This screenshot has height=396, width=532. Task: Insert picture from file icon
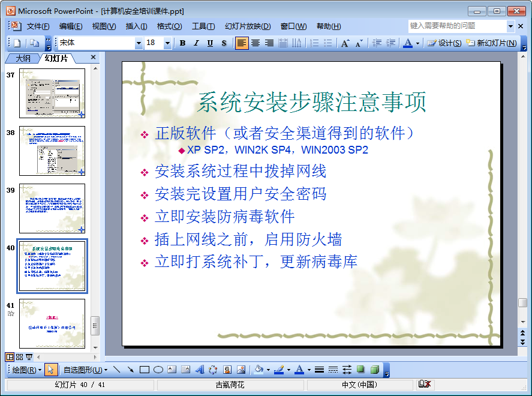[x=241, y=370]
